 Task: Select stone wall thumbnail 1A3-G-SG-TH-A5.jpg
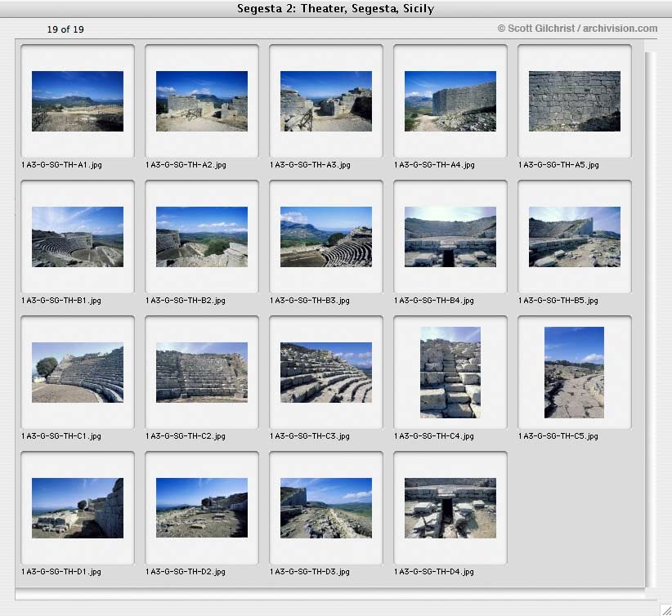pos(575,101)
